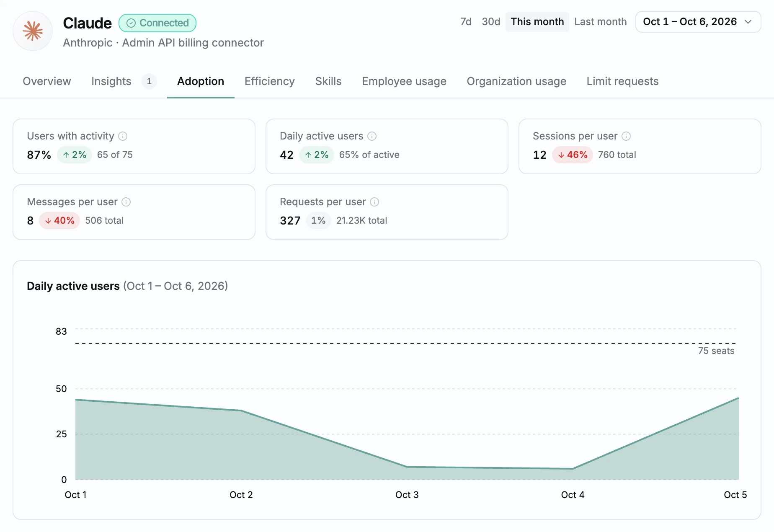Viewport: 774px width, 532px height.
Task: Click the "65 of 75" text
Action: click(x=115, y=155)
